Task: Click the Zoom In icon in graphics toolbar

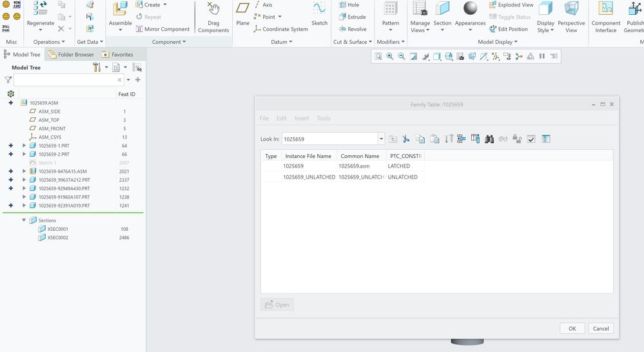Action: tap(390, 57)
